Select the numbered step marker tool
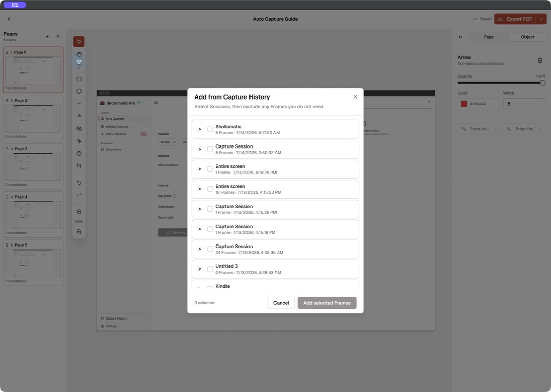This screenshot has height=392, width=551. tap(79, 153)
